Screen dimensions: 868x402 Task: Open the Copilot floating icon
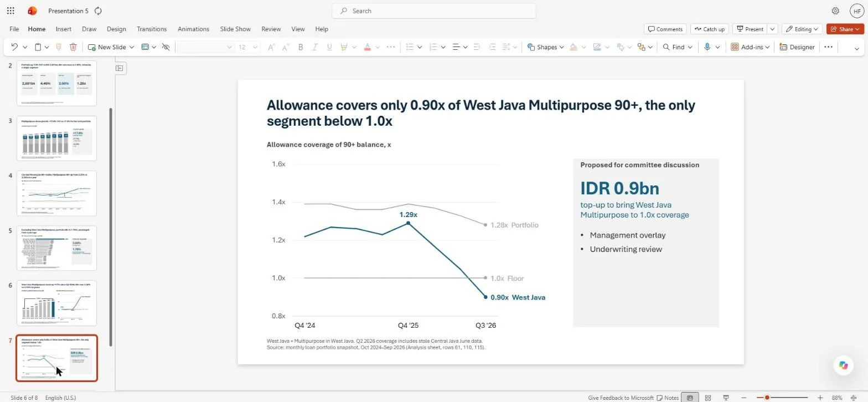click(x=843, y=365)
